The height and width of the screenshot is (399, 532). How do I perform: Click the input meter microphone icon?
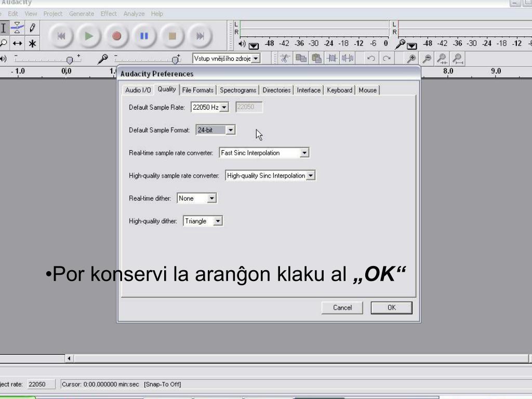pyautogui.click(x=401, y=44)
